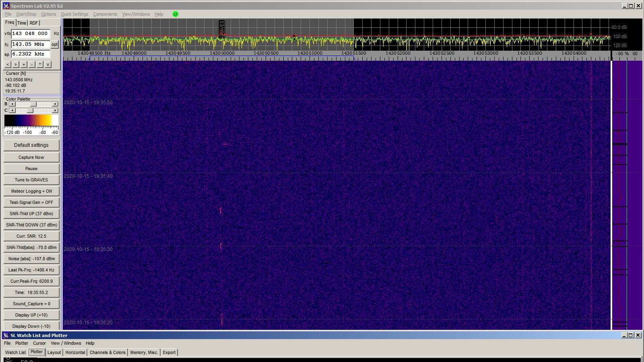The width and height of the screenshot is (644, 362).
Task: Open the Cursor menu in Watch List window
Action: pos(39,343)
